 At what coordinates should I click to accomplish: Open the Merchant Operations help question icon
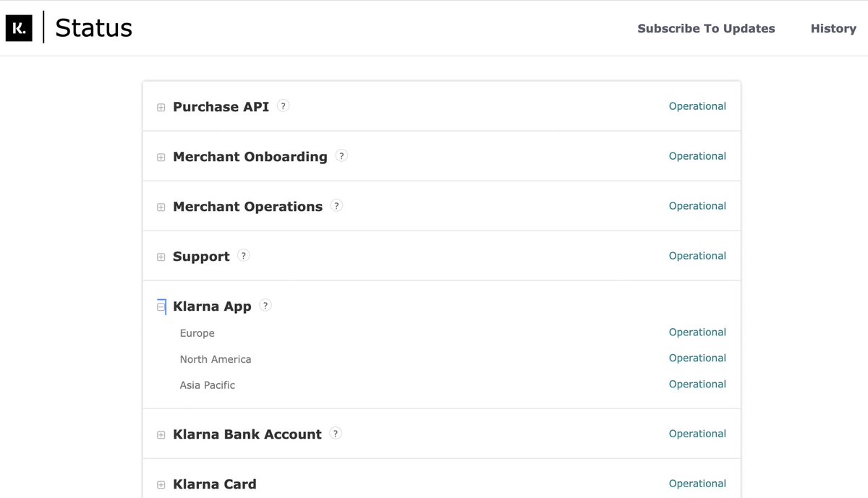pyautogui.click(x=336, y=205)
